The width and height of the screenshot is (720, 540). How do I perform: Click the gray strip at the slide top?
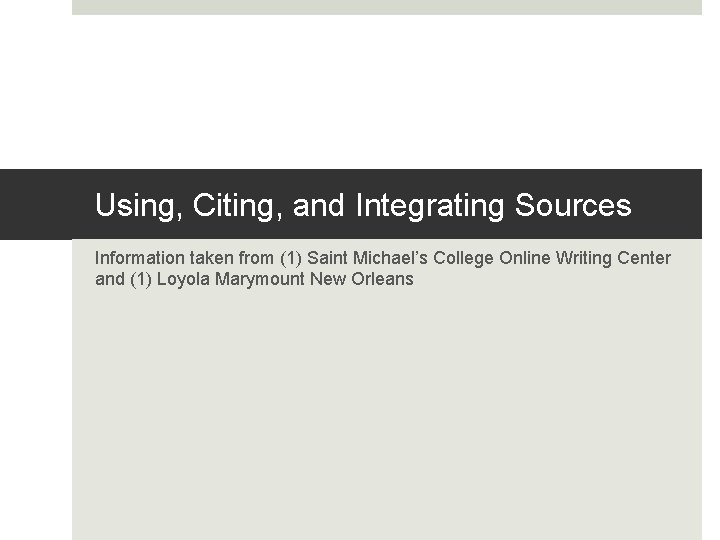[x=387, y=6]
